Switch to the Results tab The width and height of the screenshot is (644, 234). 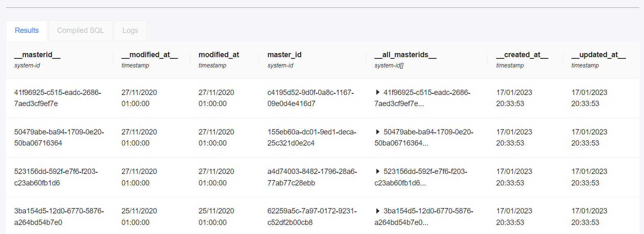pyautogui.click(x=27, y=31)
